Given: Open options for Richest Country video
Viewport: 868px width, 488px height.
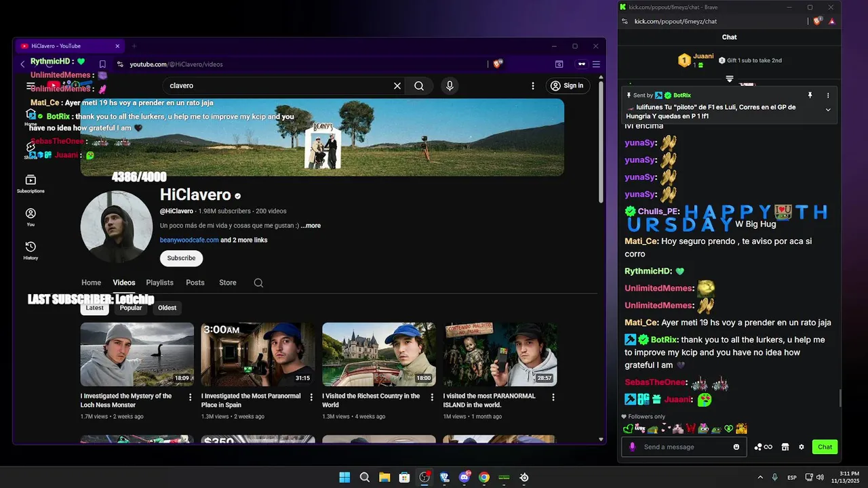Looking at the screenshot, I should point(432,397).
